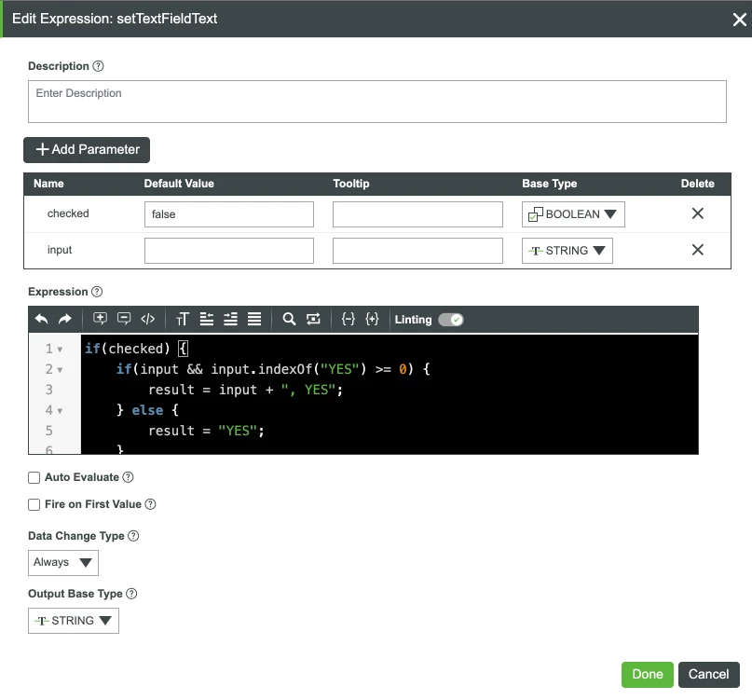Redo the last edit in expression editor
This screenshot has height=700, width=752.
[x=64, y=319]
